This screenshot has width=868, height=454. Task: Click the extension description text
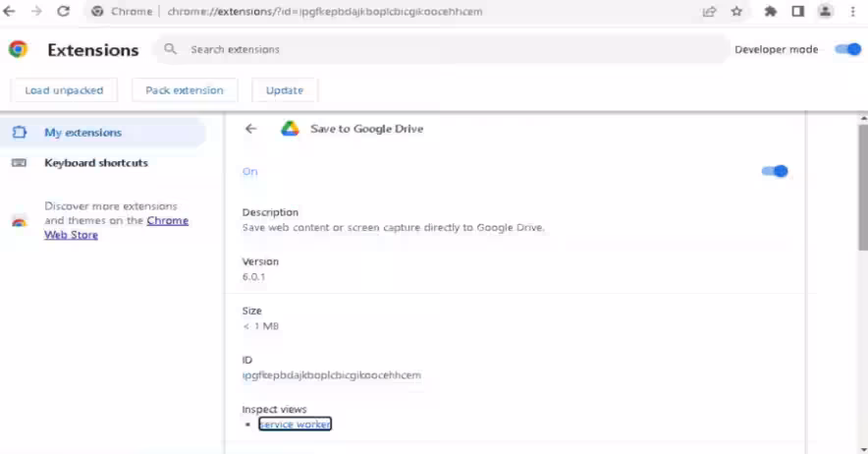point(393,227)
